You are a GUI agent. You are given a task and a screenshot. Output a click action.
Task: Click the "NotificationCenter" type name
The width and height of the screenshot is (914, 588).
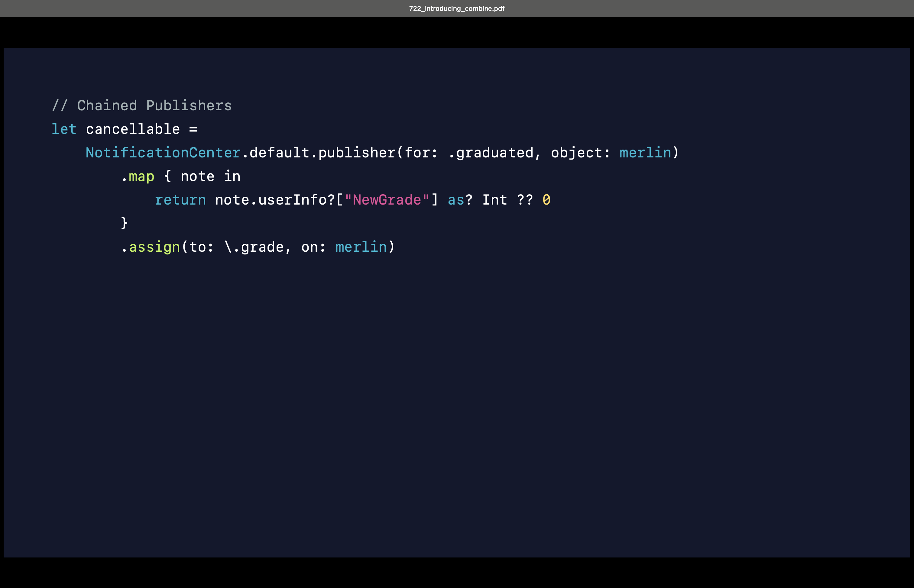click(163, 153)
